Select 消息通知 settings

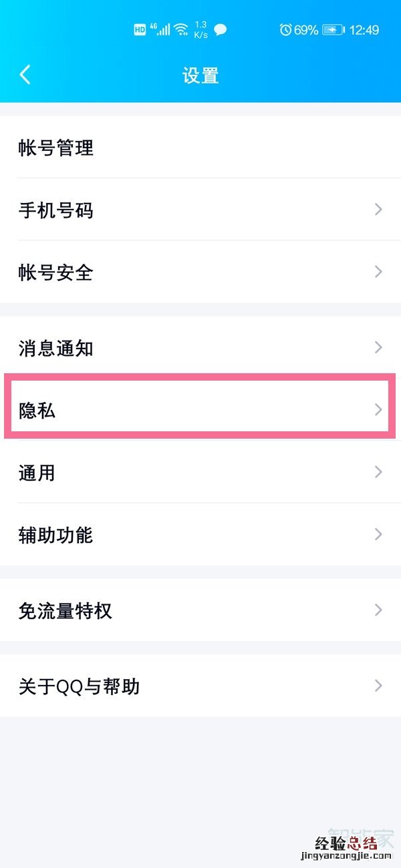(56, 348)
